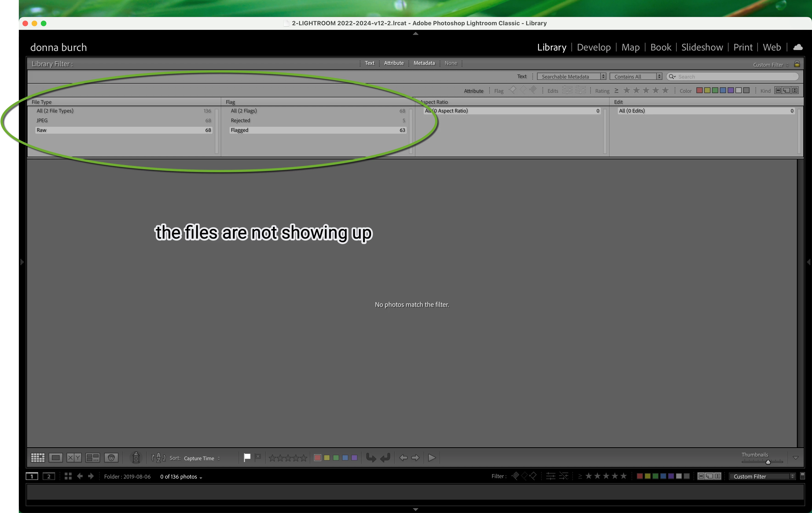Switch to Loupe view

56,458
